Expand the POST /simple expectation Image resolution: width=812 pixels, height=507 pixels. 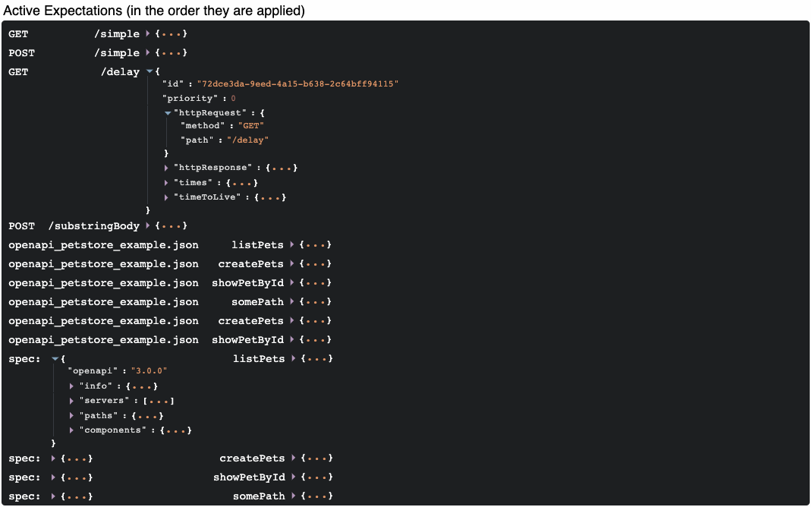click(x=148, y=53)
